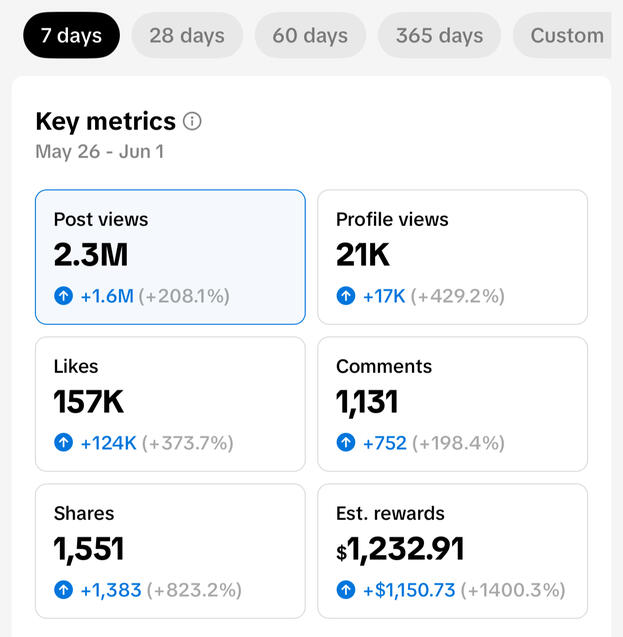The height and width of the screenshot is (637, 623).
Task: Click the blue up-arrow icon under Post views
Action: click(x=64, y=296)
